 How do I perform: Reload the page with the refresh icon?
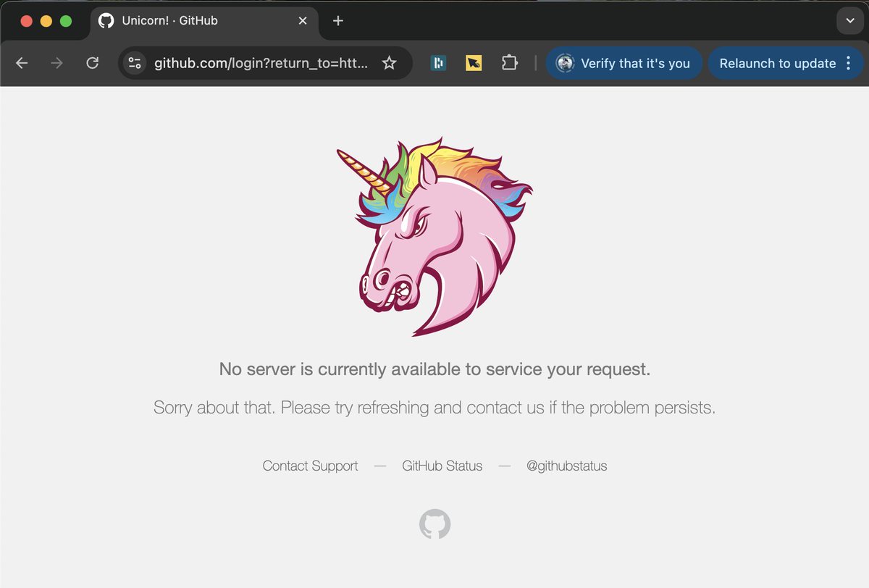92,63
